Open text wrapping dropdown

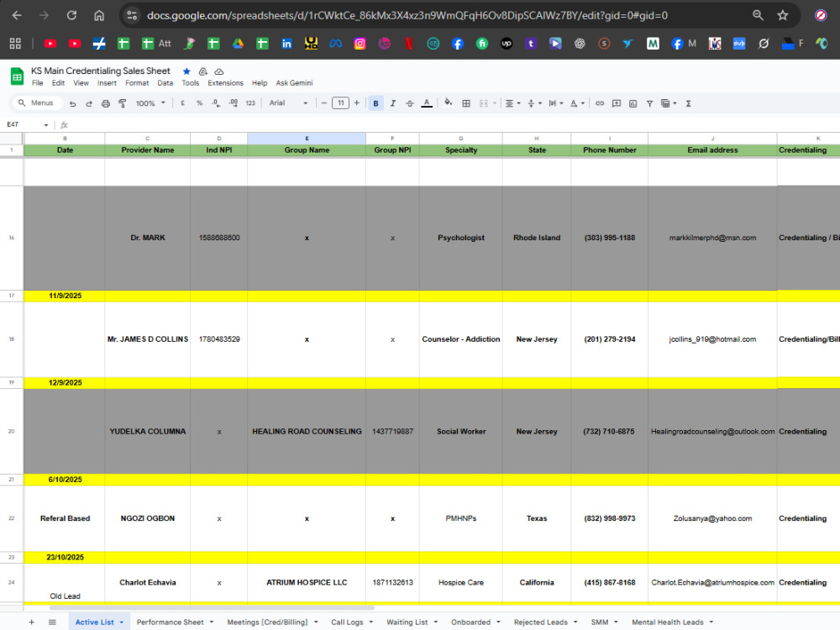(x=555, y=103)
